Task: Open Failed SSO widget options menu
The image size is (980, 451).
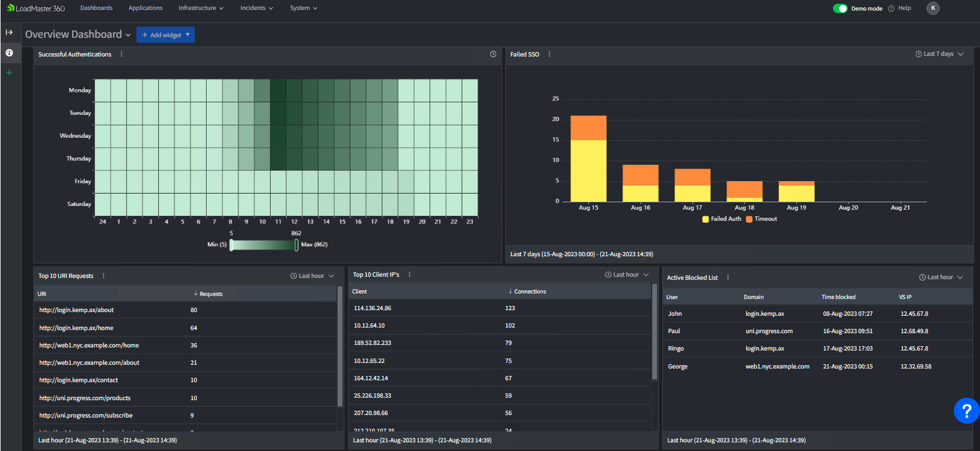Action: (549, 55)
